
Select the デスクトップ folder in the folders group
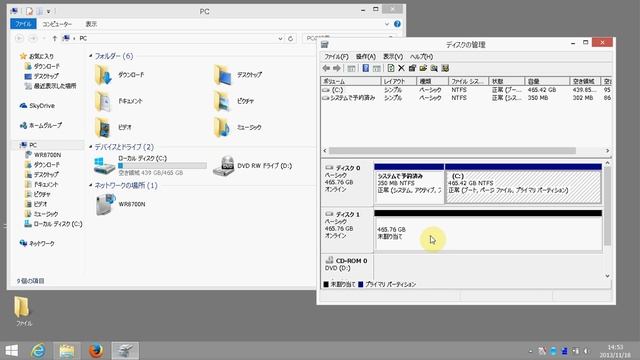click(x=238, y=75)
